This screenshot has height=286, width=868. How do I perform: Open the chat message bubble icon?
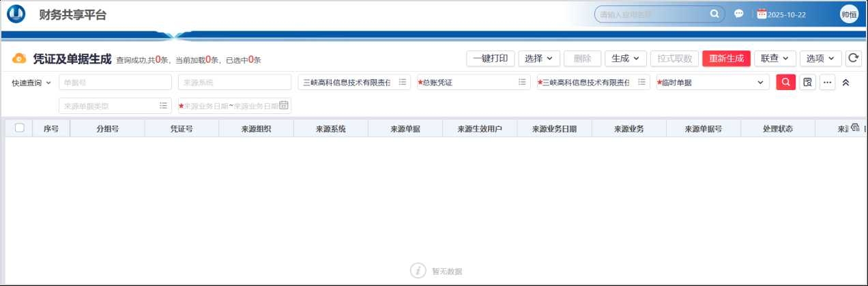(739, 14)
